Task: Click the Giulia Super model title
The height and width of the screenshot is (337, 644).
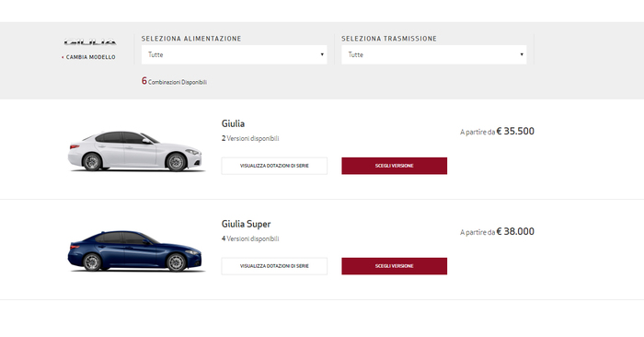Action: 246,224
